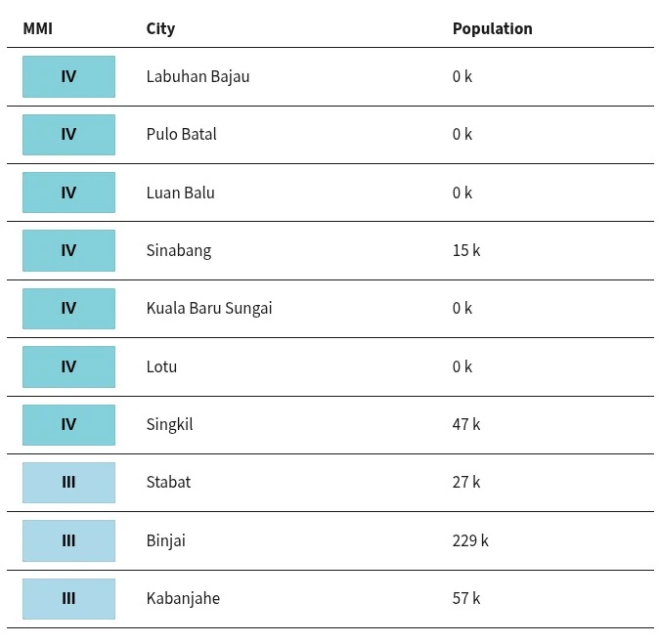
Task: Click the Population column header
Action: (492, 29)
